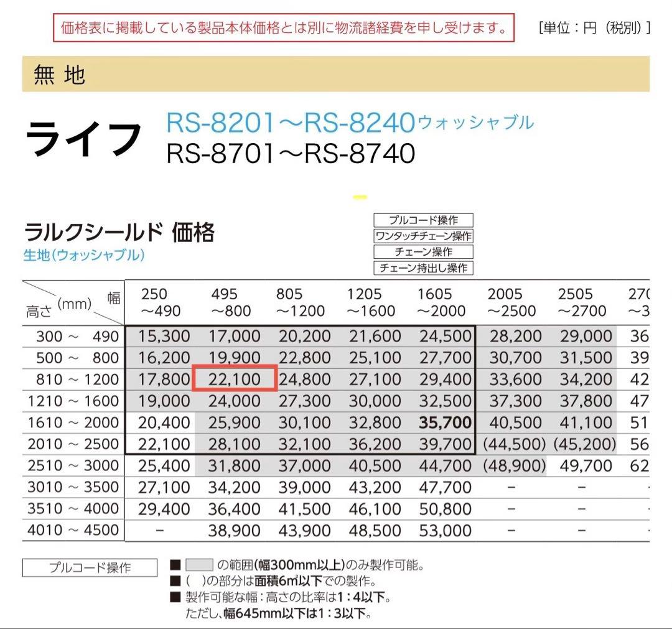Select price cell 47,700
Screen dimensions: 672x629
[445, 487]
